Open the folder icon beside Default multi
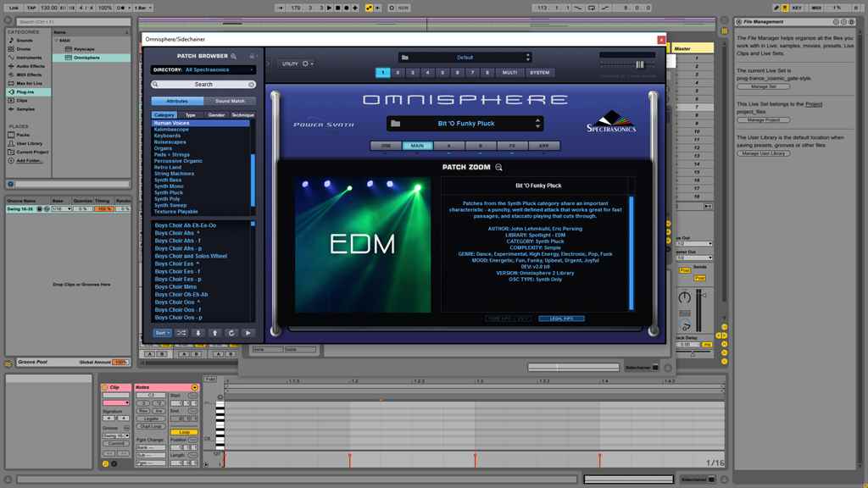 point(404,58)
